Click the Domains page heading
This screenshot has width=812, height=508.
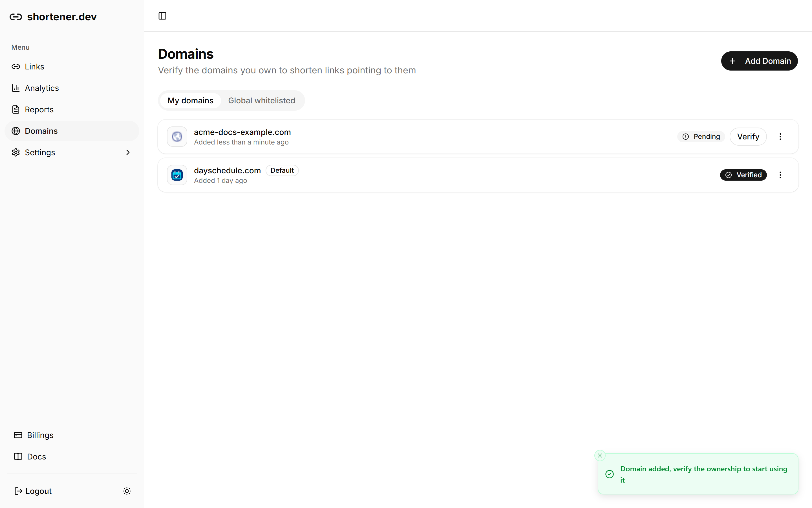coord(186,54)
